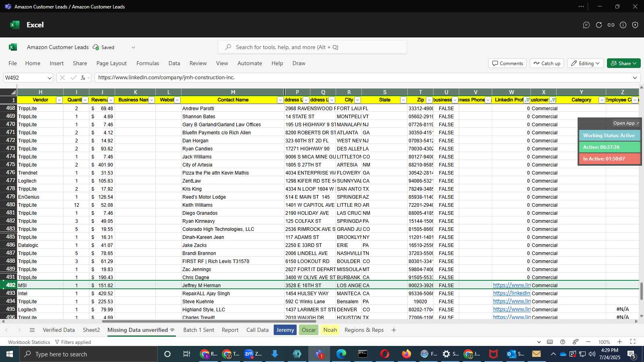Open the Formulas ribbon tab
The image size is (644, 362).
pyautogui.click(x=148, y=63)
